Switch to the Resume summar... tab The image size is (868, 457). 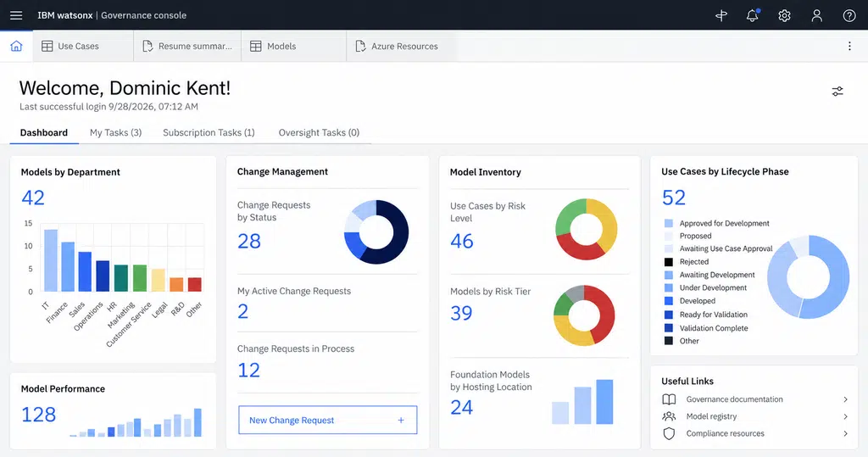(x=187, y=46)
